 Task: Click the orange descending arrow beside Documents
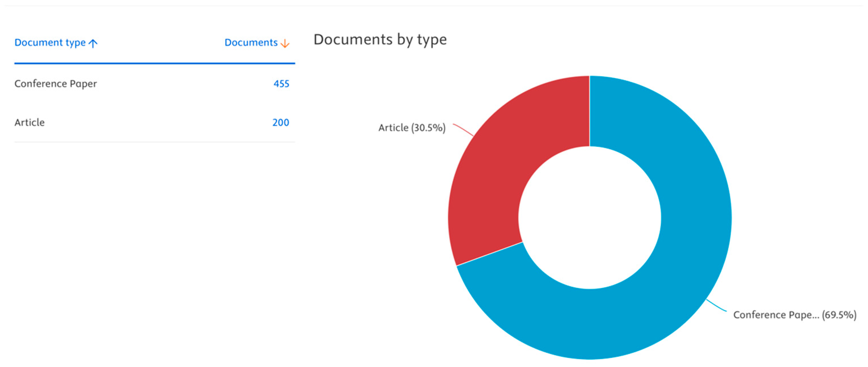(285, 44)
